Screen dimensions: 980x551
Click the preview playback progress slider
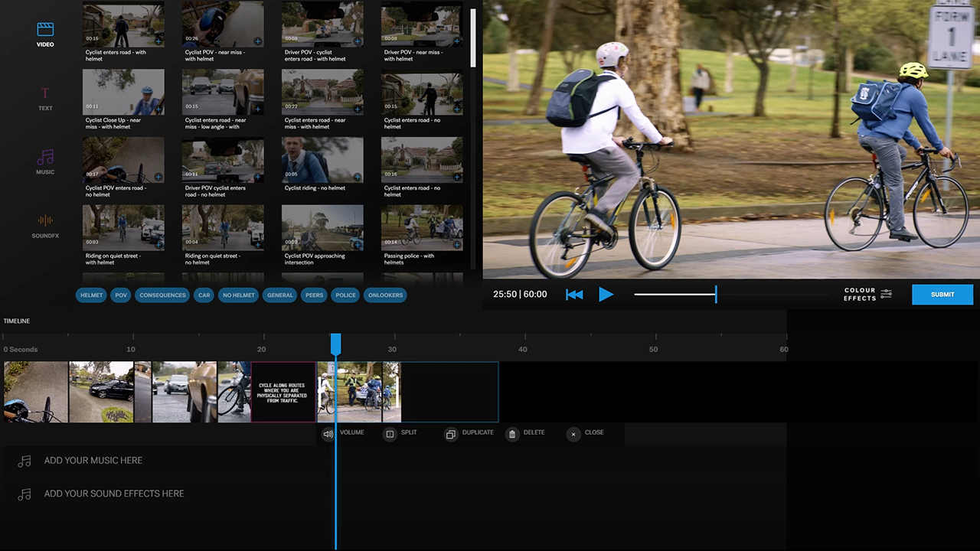pyautogui.click(x=731, y=294)
